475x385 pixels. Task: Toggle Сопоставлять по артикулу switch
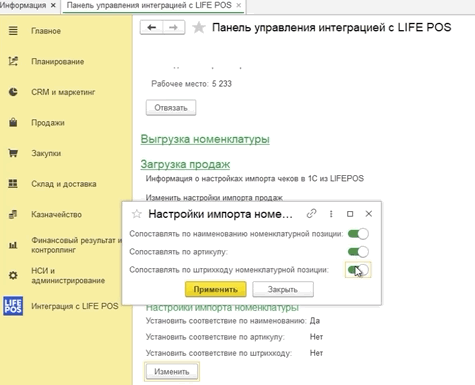point(358,252)
